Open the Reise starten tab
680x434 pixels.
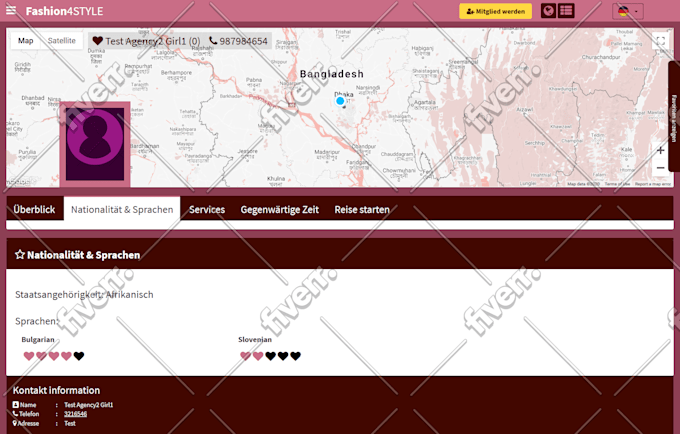tap(362, 210)
